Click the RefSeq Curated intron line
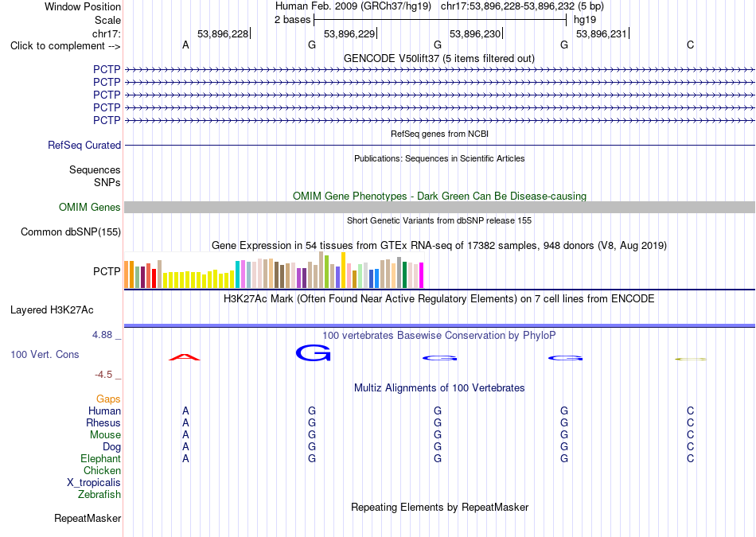This screenshot has width=756, height=537. (439, 145)
